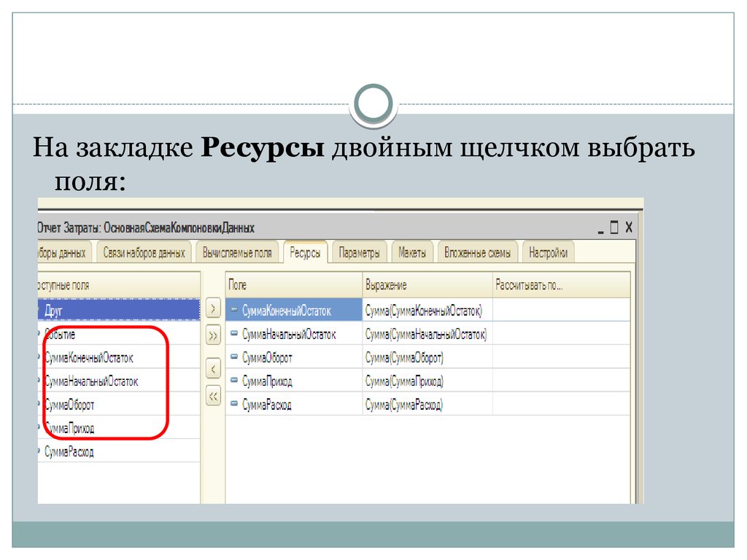Minimize the Отчет Затраты window
Image resolution: width=747 pixels, height=560 pixels.
click(601, 228)
